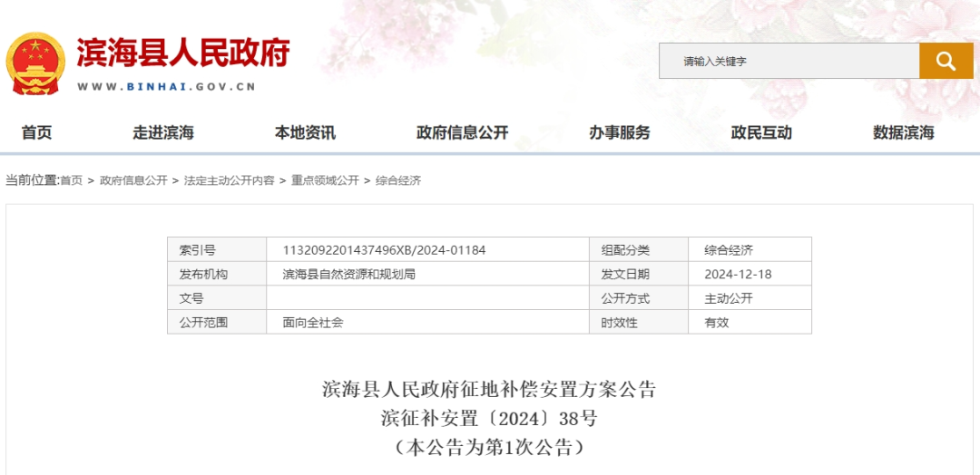Click the national emblem logo
Image resolution: width=980 pixels, height=475 pixels.
pyautogui.click(x=35, y=63)
